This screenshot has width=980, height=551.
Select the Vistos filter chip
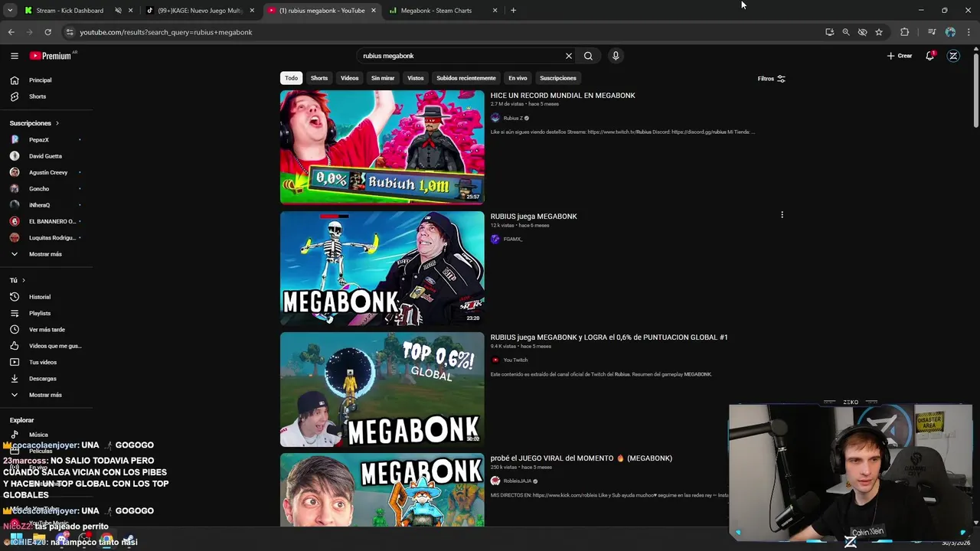pyautogui.click(x=416, y=78)
